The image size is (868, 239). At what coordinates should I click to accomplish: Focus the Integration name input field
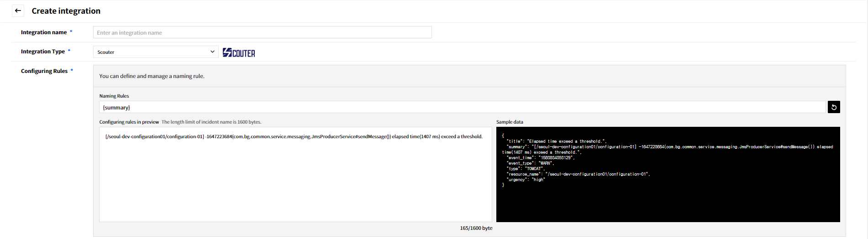262,32
